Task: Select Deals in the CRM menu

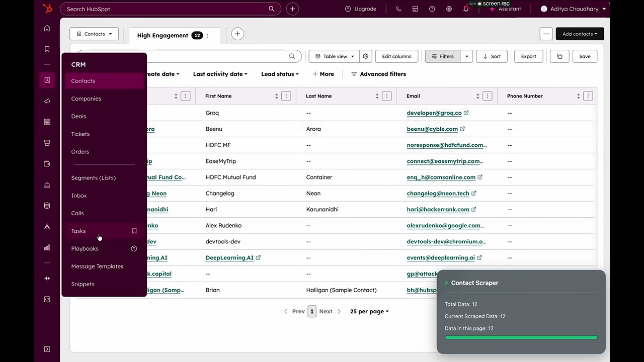Action: coord(104,116)
